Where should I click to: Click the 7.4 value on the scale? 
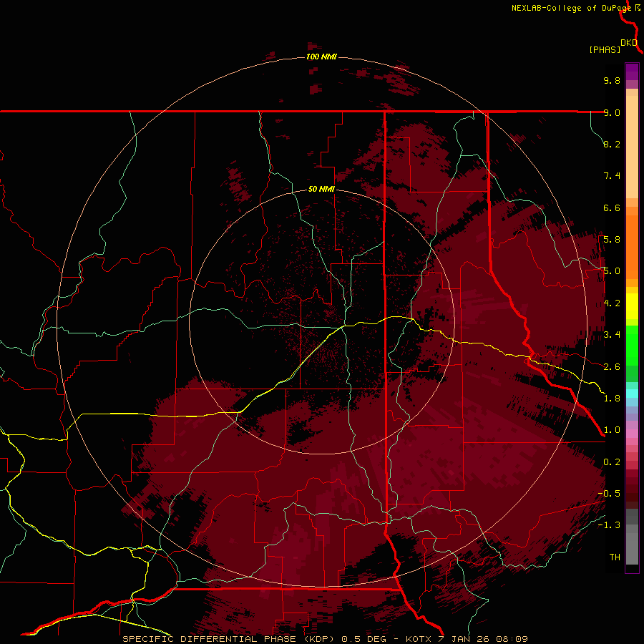(x=612, y=176)
